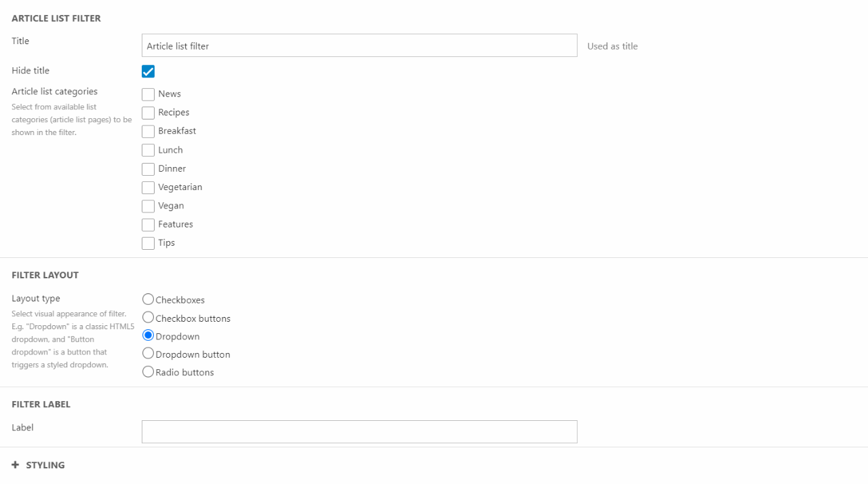Click the Title text field
The height and width of the screenshot is (484, 868).
click(359, 46)
